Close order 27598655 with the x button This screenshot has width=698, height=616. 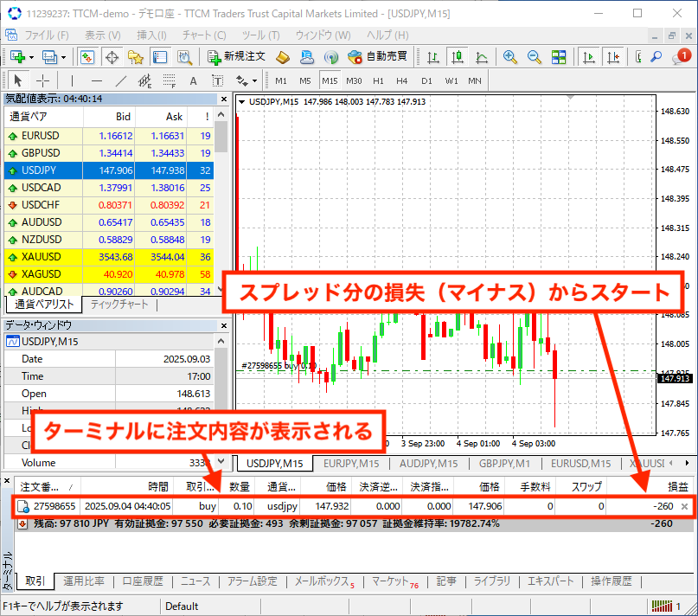(685, 506)
